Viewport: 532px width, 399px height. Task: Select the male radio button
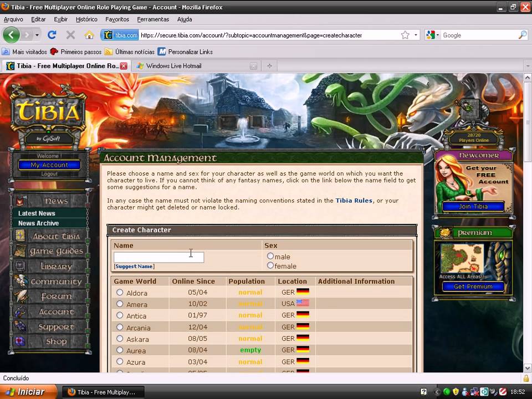[270, 256]
